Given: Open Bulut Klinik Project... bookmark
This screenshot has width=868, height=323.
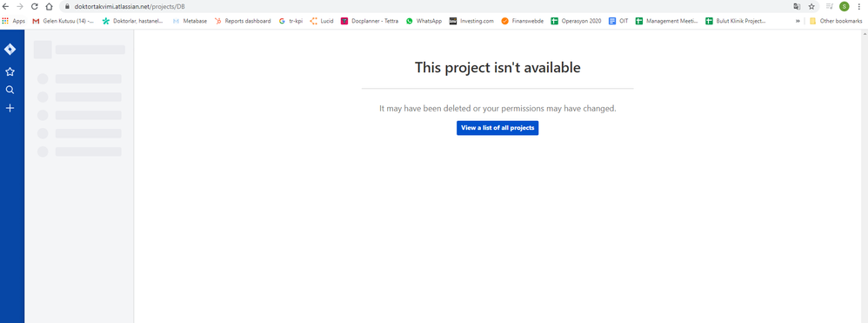Looking at the screenshot, I should 736,21.
